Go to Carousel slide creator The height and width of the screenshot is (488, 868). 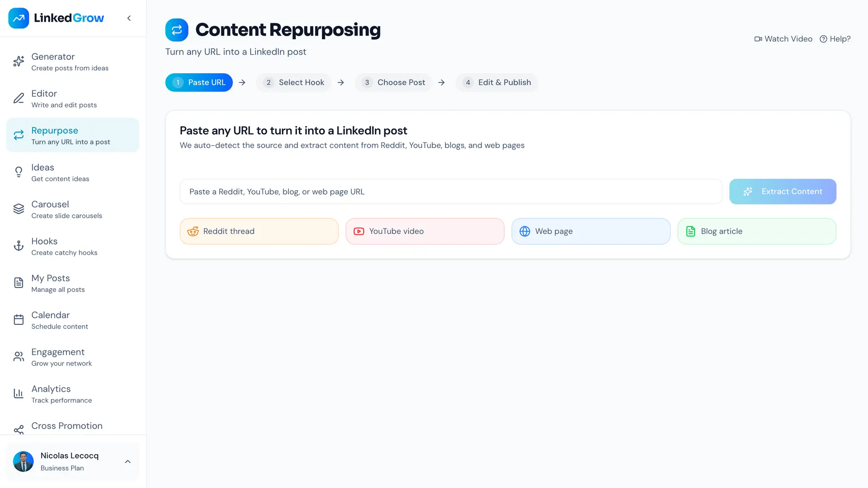coord(73,209)
